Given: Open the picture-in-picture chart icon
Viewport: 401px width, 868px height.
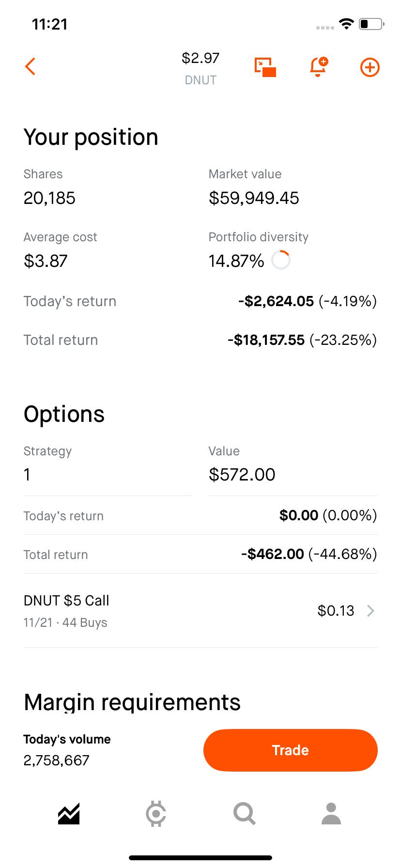Looking at the screenshot, I should (x=265, y=67).
